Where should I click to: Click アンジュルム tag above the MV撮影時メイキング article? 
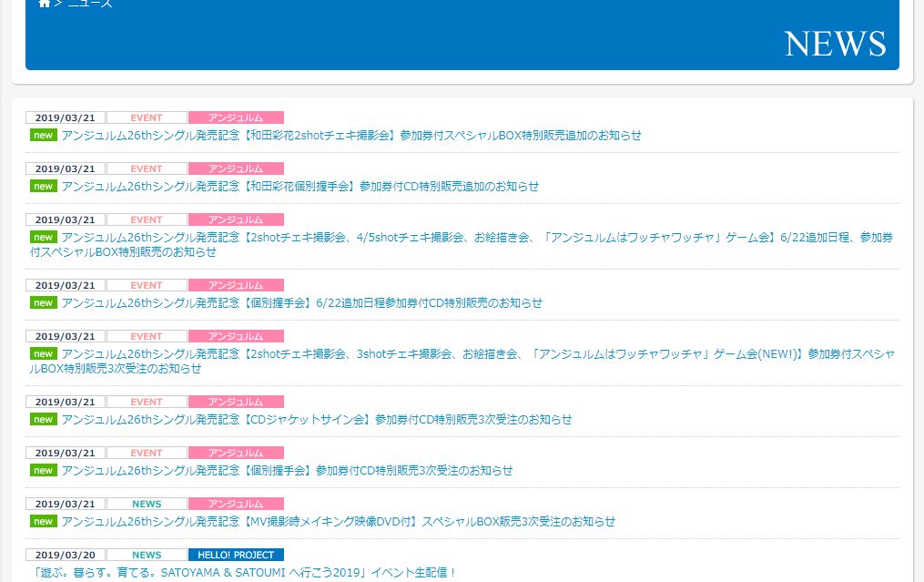[x=236, y=505]
